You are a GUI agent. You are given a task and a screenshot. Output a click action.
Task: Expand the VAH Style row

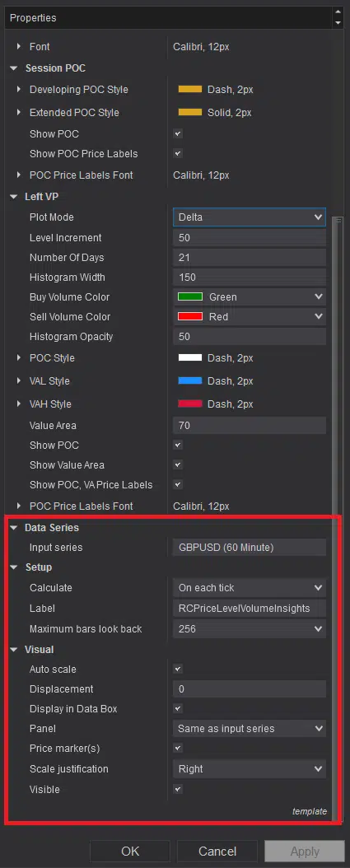point(19,404)
